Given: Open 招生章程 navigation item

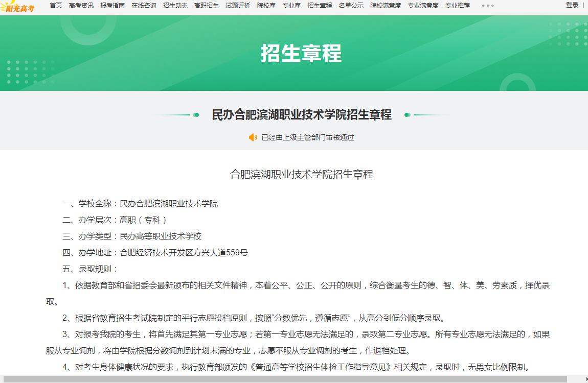Looking at the screenshot, I should (320, 5).
